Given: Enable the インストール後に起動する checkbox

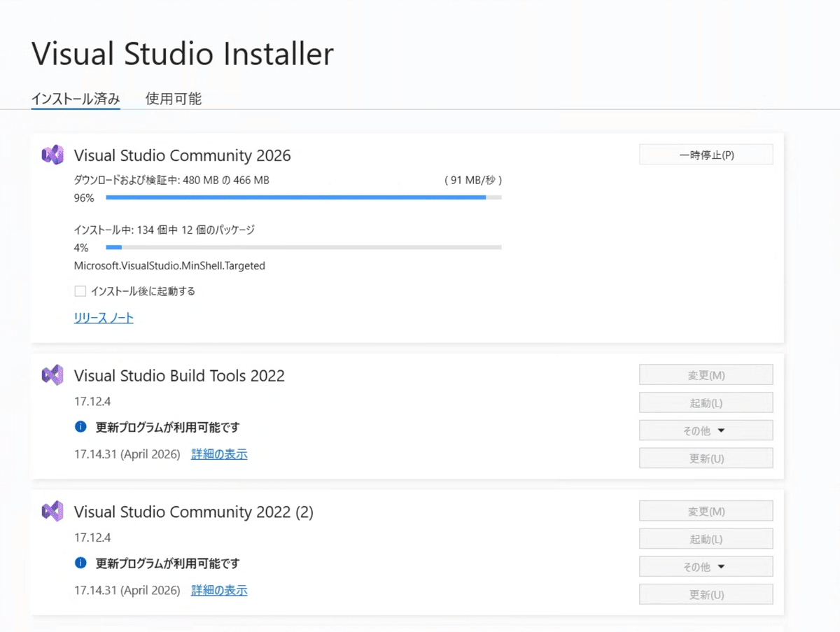Looking at the screenshot, I should click(x=80, y=291).
